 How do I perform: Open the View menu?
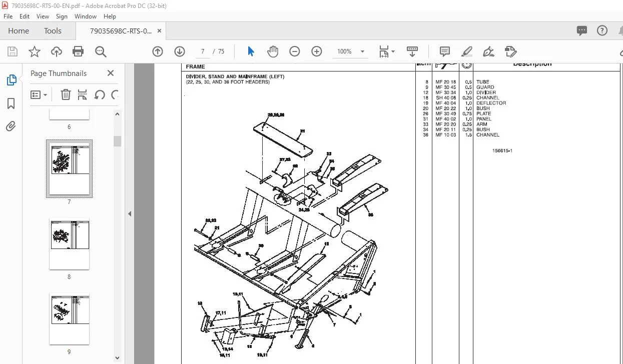[x=43, y=16]
